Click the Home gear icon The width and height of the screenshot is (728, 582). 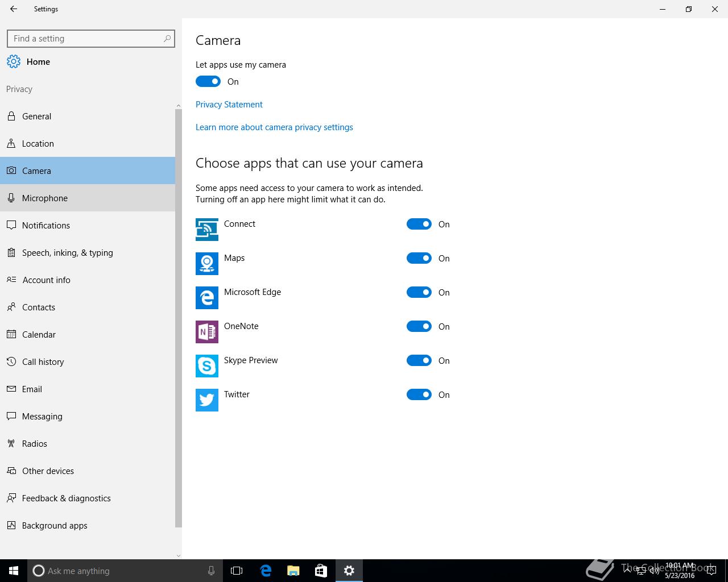(14, 62)
